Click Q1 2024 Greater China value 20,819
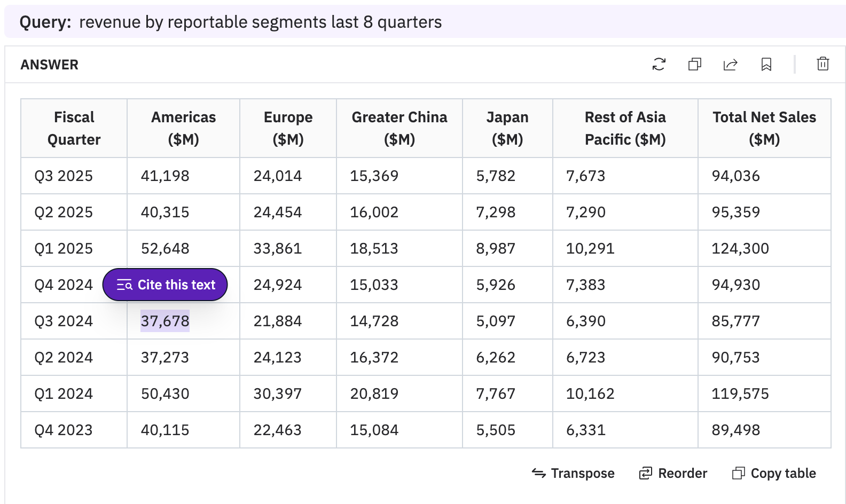The width and height of the screenshot is (846, 504). tap(374, 393)
